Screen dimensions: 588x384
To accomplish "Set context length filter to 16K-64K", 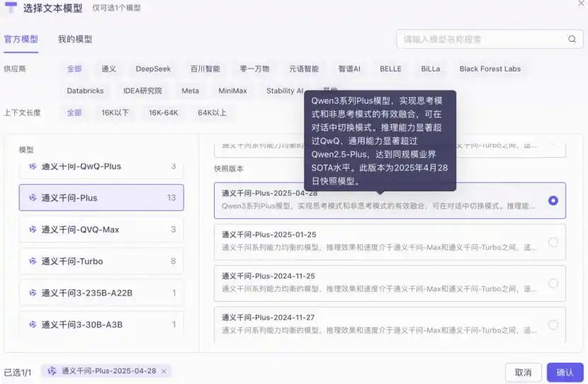I will (164, 113).
